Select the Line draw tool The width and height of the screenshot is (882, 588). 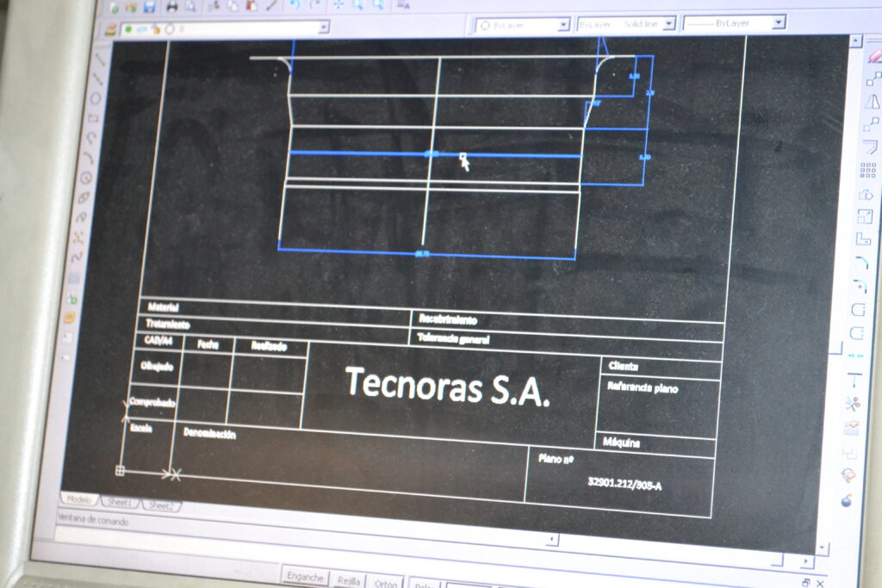[102, 59]
